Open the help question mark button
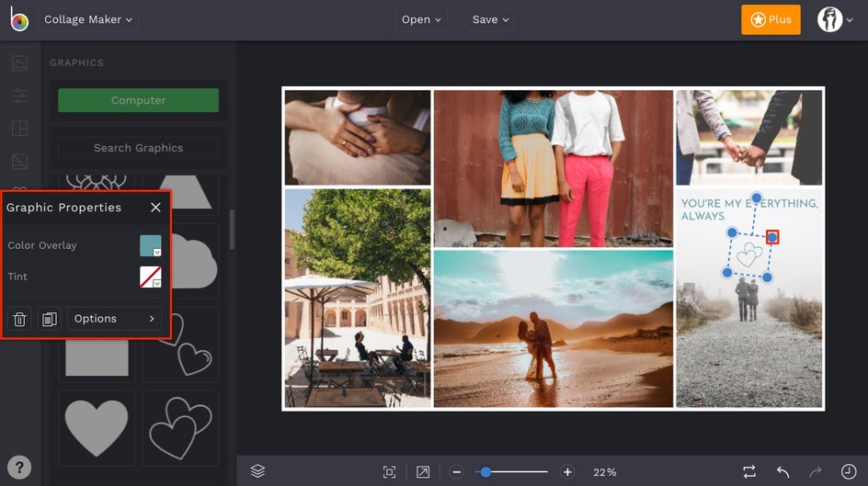This screenshot has width=868, height=486. coord(19,468)
